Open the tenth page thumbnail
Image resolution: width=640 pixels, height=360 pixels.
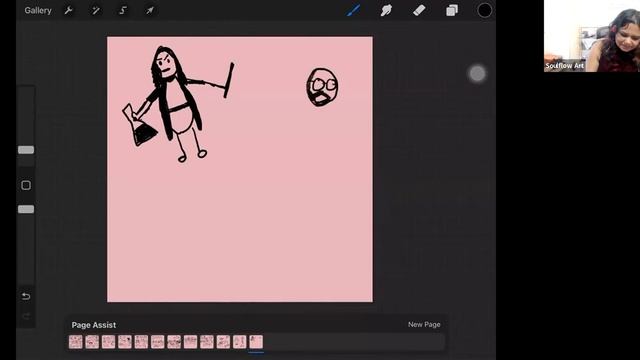pos(223,342)
